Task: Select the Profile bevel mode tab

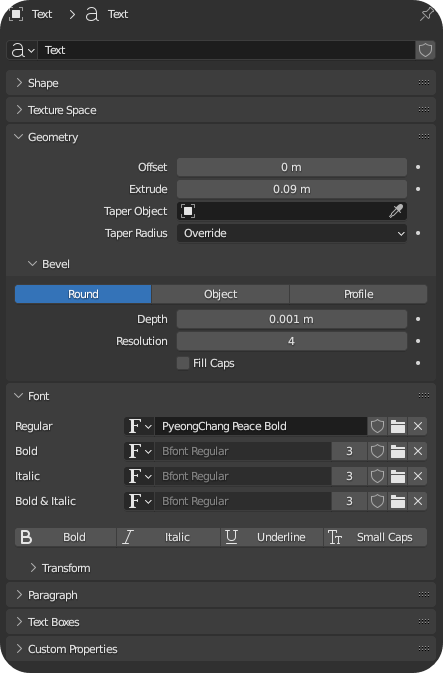Action: click(x=358, y=294)
